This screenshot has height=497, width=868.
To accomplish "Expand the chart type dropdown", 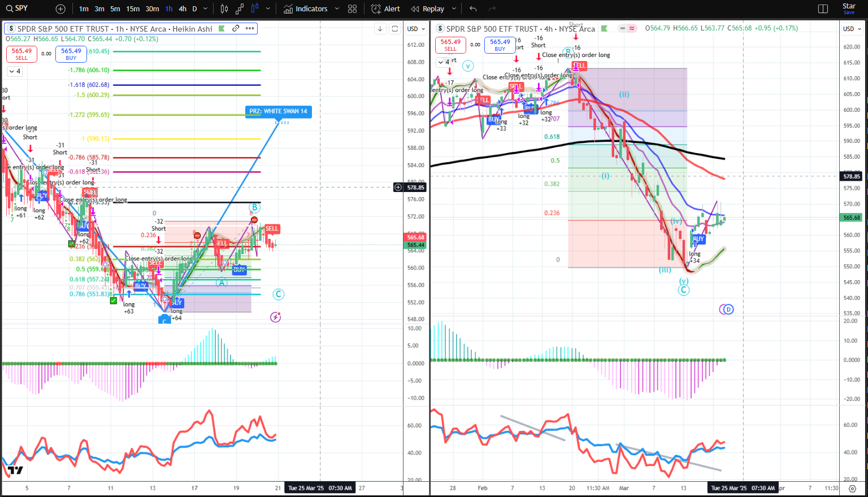I will tap(268, 9).
